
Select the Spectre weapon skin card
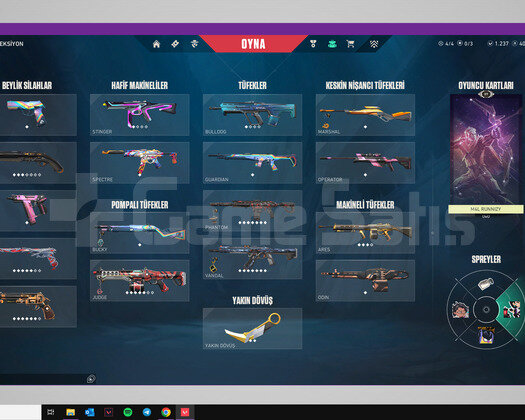(140, 163)
